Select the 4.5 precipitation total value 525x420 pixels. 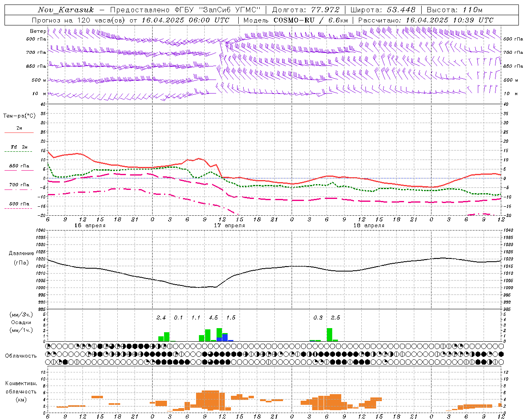click(x=213, y=318)
